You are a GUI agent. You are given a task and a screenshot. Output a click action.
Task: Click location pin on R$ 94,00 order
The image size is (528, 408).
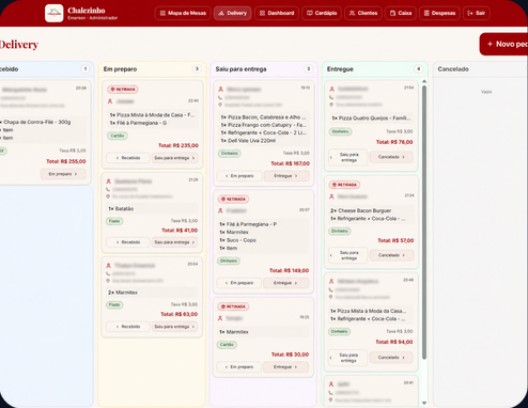(331, 297)
